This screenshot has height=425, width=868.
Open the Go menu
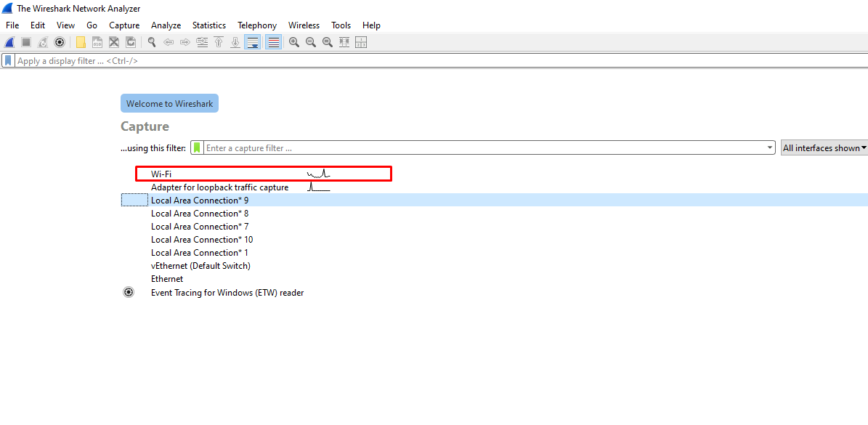pos(92,25)
